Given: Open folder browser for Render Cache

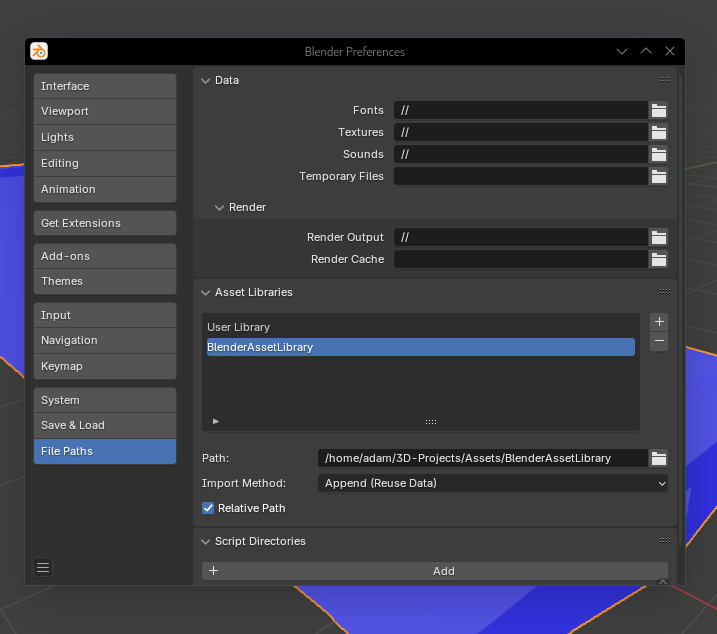Looking at the screenshot, I should click(658, 259).
